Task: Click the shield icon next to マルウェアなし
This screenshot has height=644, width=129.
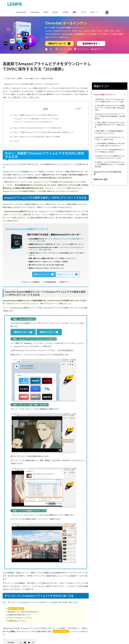Action: pos(75,49)
